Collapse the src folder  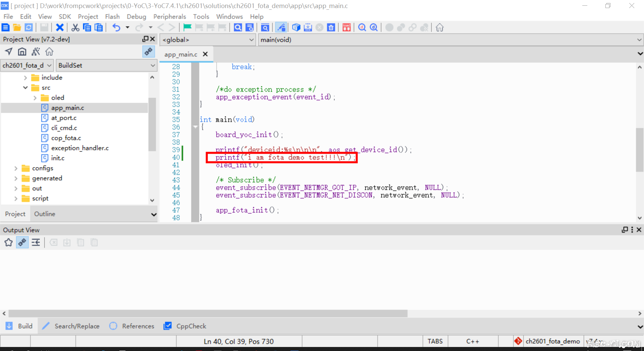point(25,88)
